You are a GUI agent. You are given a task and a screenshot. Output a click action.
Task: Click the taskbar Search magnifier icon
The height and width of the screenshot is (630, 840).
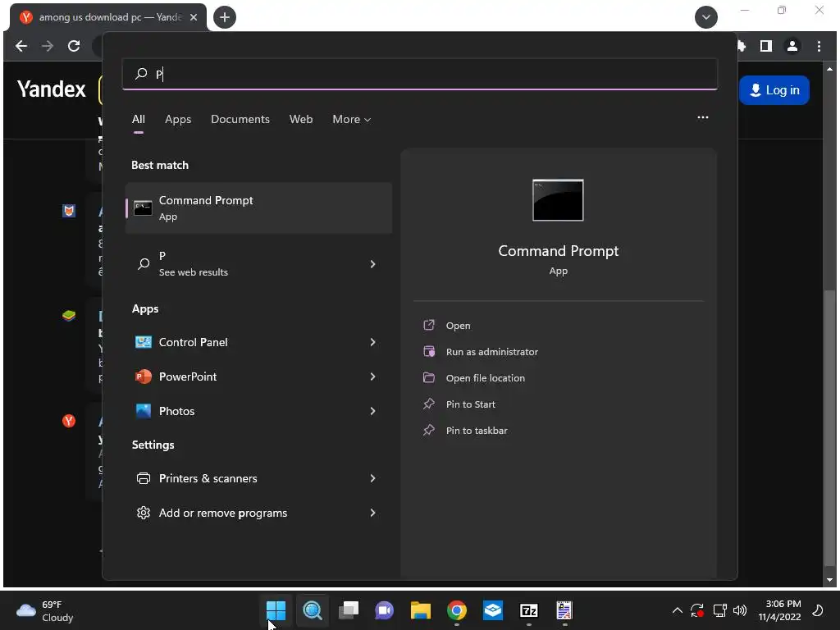point(313,610)
